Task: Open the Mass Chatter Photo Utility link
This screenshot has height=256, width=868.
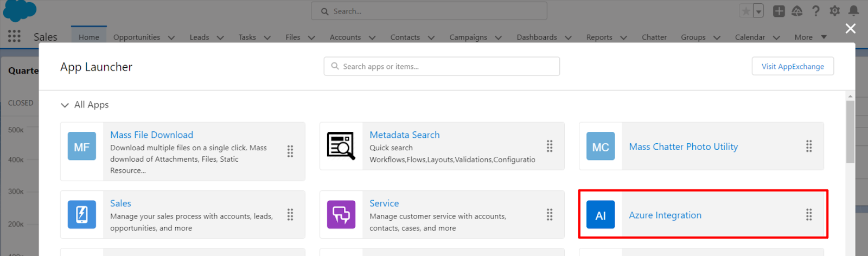Action: [684, 146]
